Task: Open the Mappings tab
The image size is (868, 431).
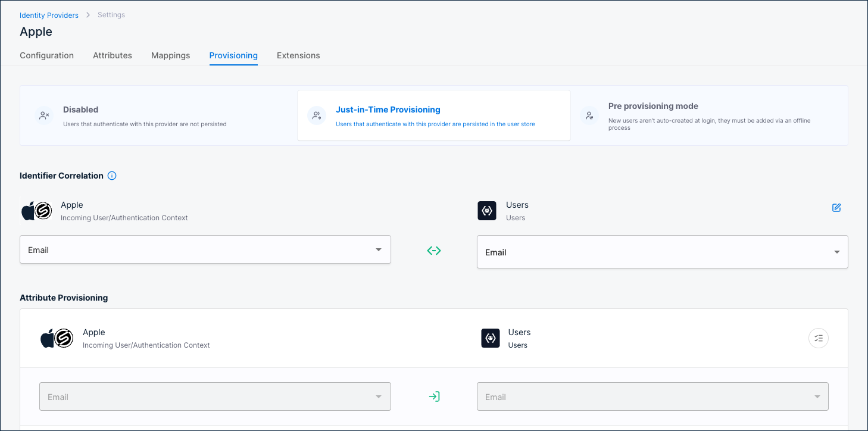Action: (170, 55)
